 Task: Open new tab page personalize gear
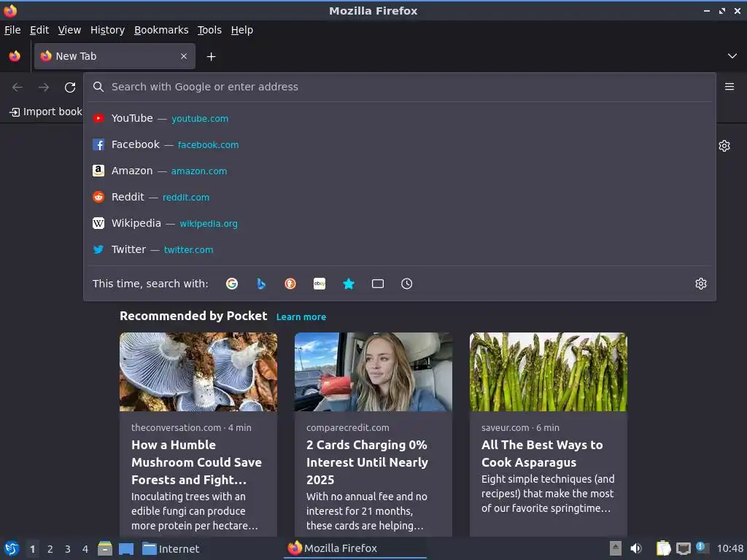724,146
